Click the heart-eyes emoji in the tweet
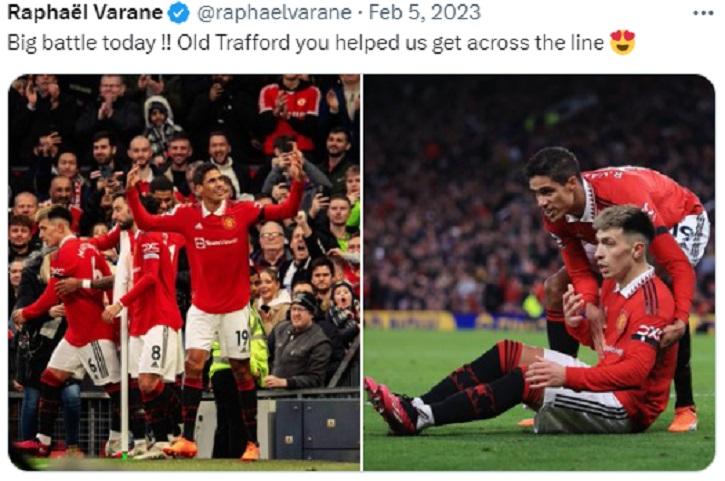Viewport: 725px width, 481px height. 623,43
